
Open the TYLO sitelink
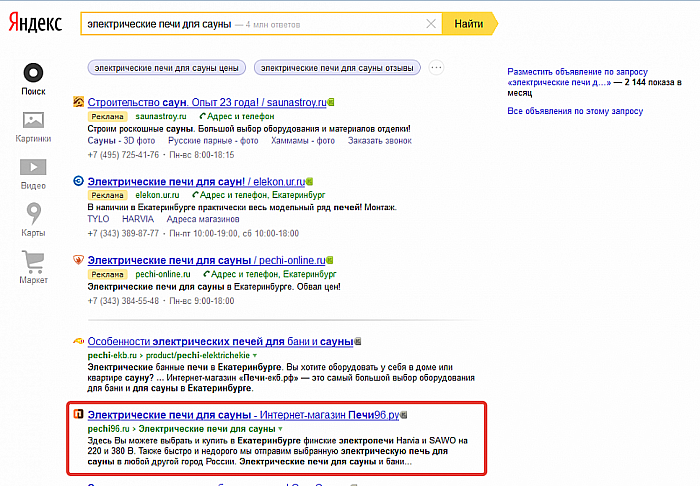(x=98, y=219)
